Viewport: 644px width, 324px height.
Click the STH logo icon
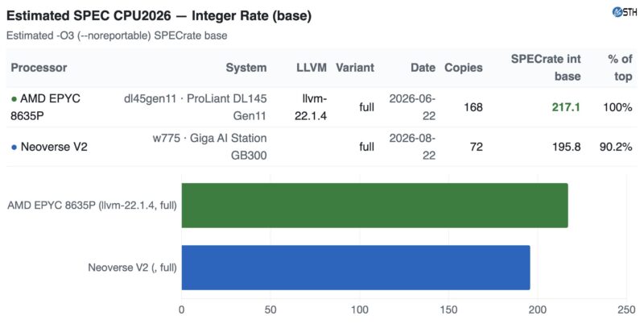pyautogui.click(x=625, y=12)
